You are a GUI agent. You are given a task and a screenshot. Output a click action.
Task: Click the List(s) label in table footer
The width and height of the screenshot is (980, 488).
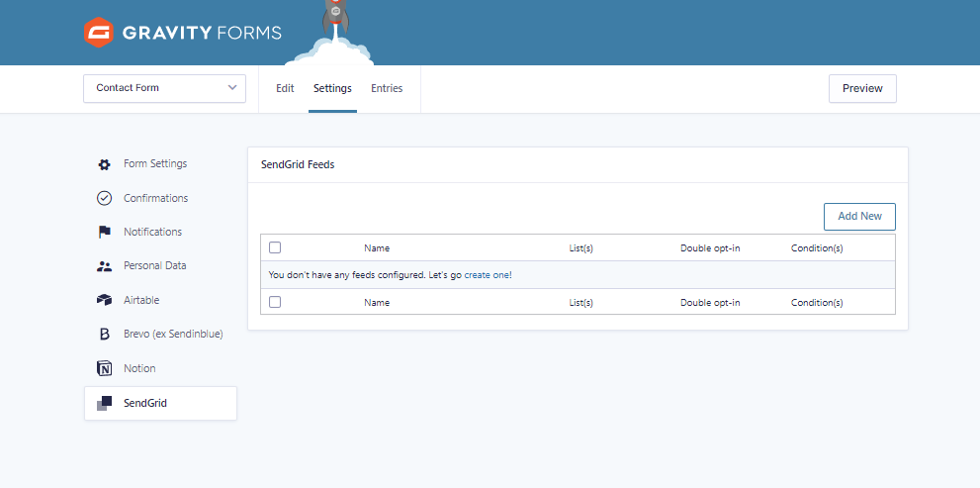pos(581,303)
